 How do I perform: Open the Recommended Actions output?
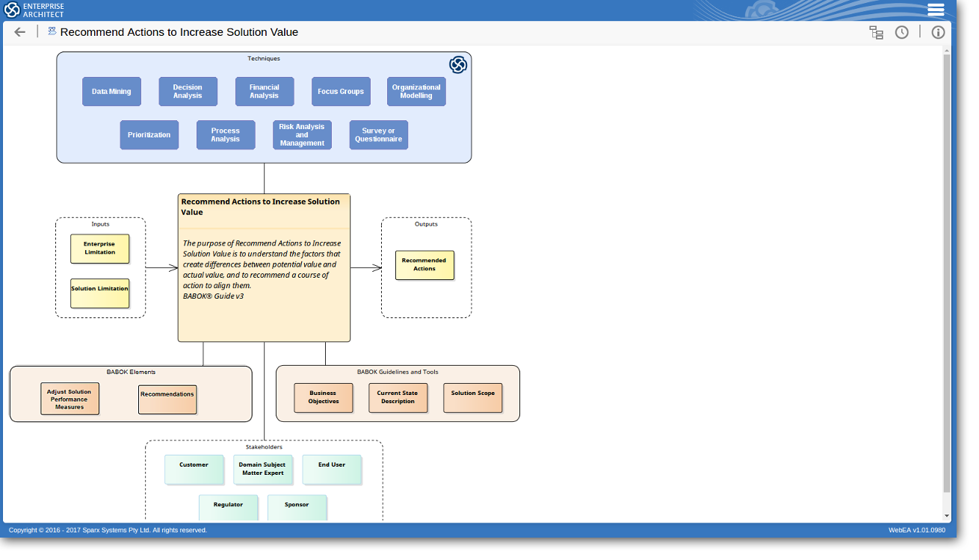click(x=424, y=265)
